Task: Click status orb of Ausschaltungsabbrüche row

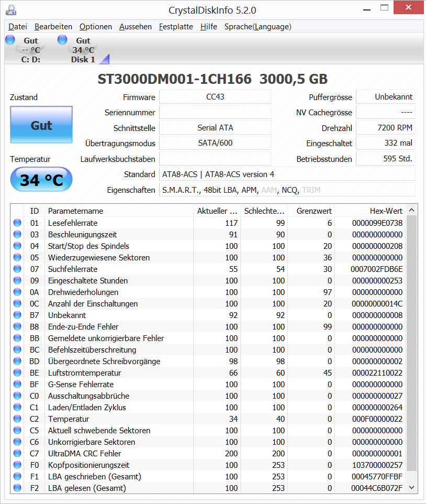Action: point(17,396)
